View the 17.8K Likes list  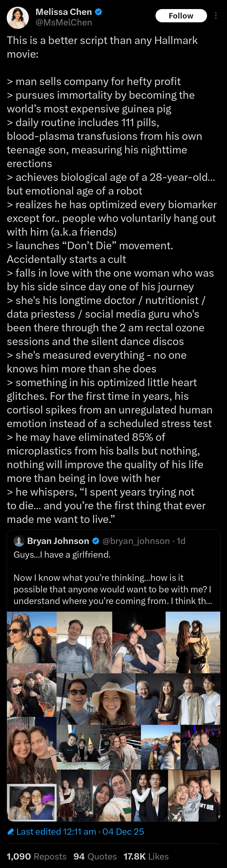(x=146, y=856)
